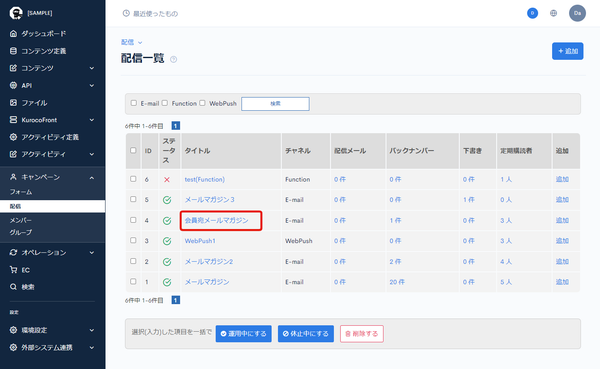
Task: Open the フォーム submenu item
Action: 21,192
